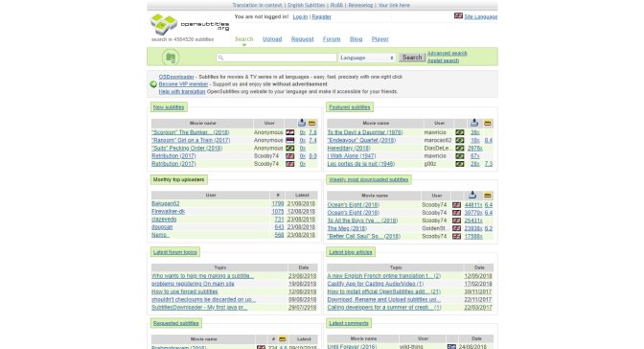Click the download icon in New subtitles header
Screen dimensions: 644x349
[302, 123]
